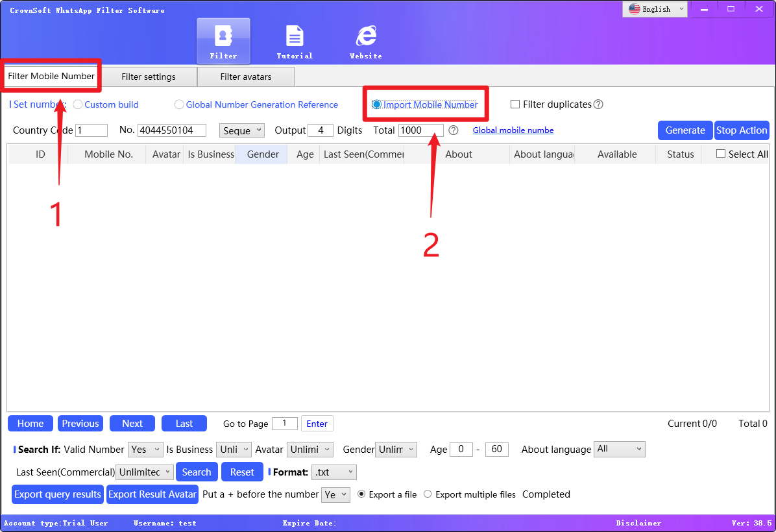Select Global Number Generation Reference radio
The image size is (776, 532).
[x=179, y=104]
